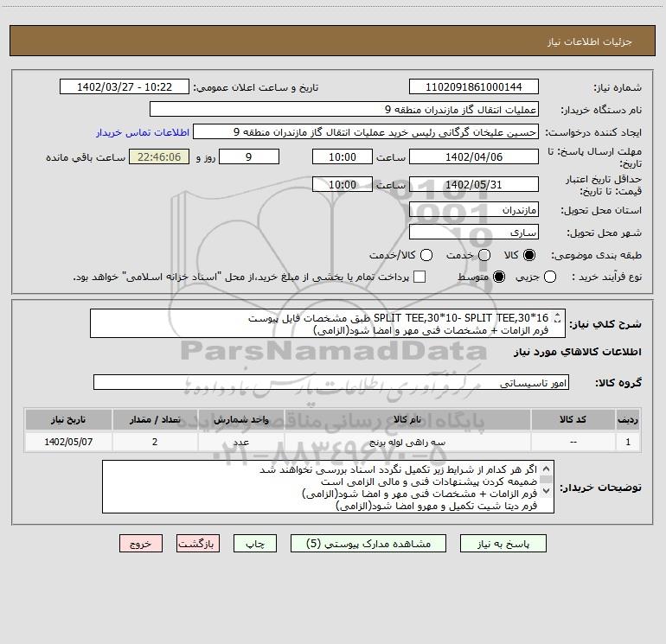
Task: Click the کد کالا column header
Action: 573,419
